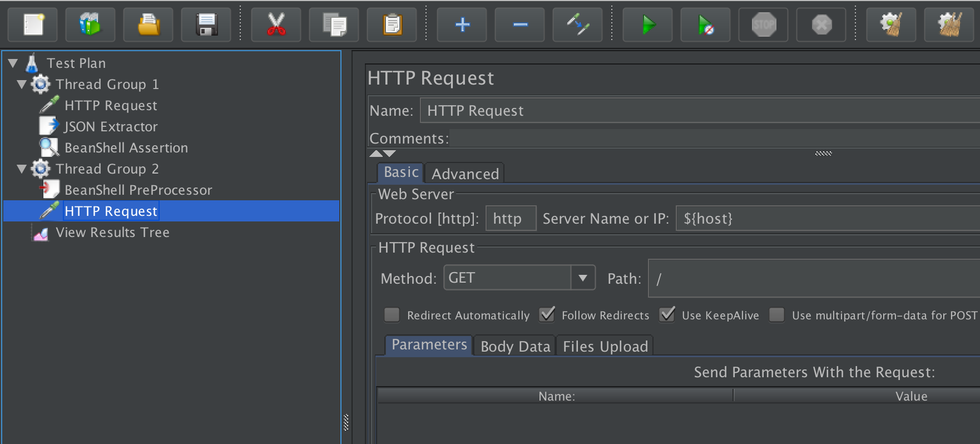Click the Toggle arrows toolbar icon

tap(577, 24)
